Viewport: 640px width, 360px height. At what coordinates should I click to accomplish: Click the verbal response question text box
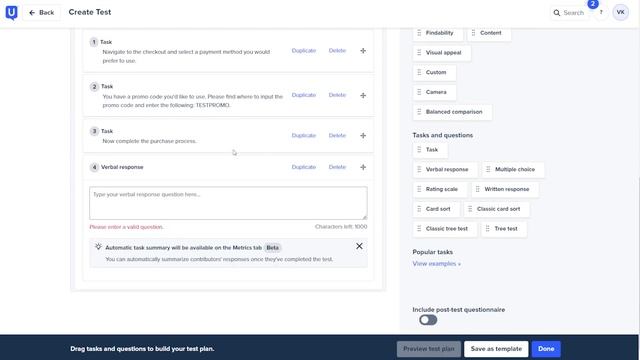[x=228, y=203]
